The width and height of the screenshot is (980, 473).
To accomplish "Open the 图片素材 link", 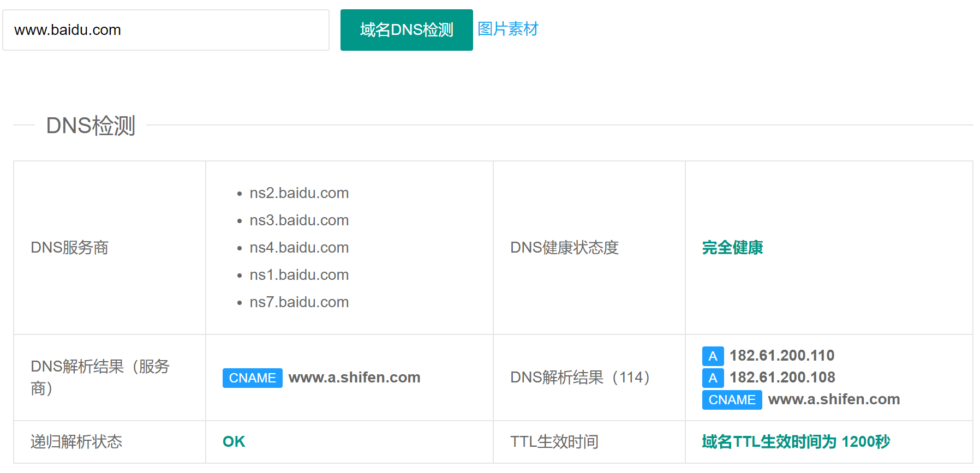I will [508, 29].
